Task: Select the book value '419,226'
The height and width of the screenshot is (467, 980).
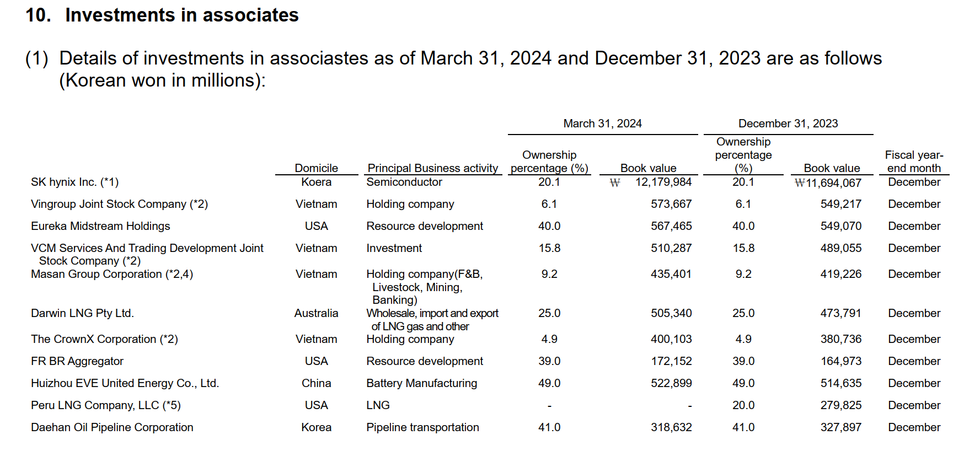Action: pyautogui.click(x=841, y=274)
